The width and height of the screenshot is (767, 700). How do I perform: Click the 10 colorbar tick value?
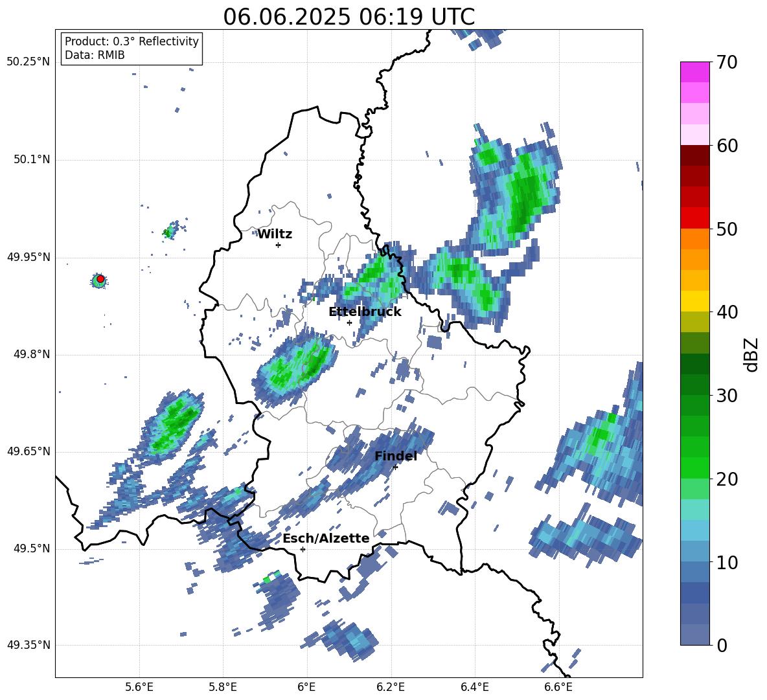727,562
